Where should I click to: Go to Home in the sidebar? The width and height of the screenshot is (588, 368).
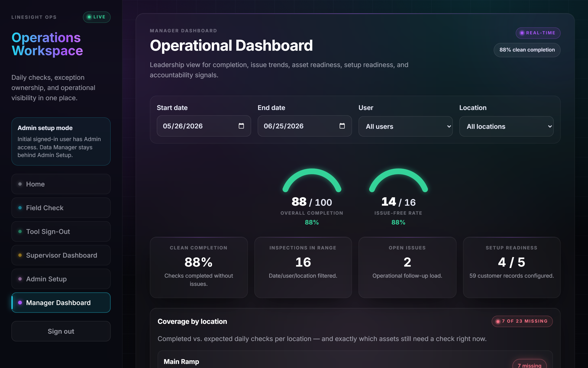tap(61, 184)
